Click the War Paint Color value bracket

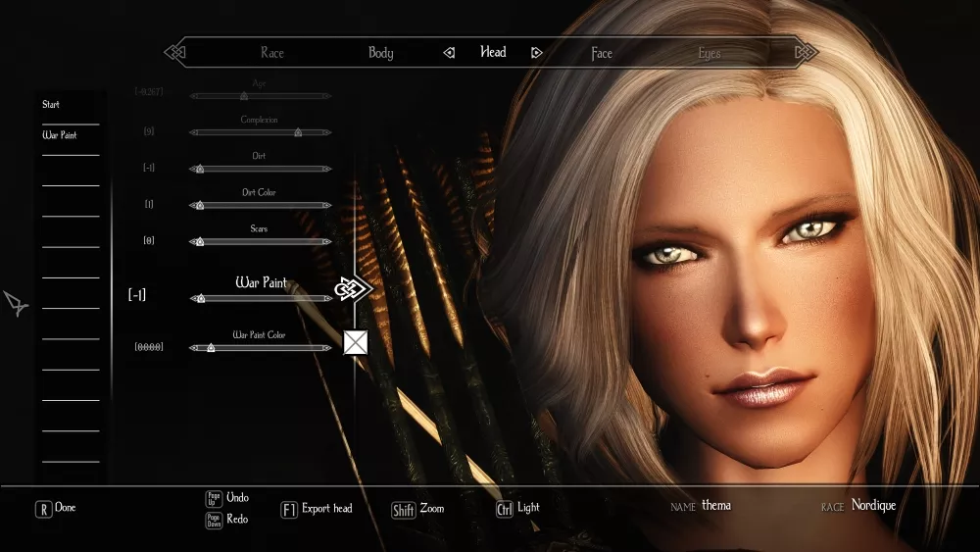click(149, 347)
